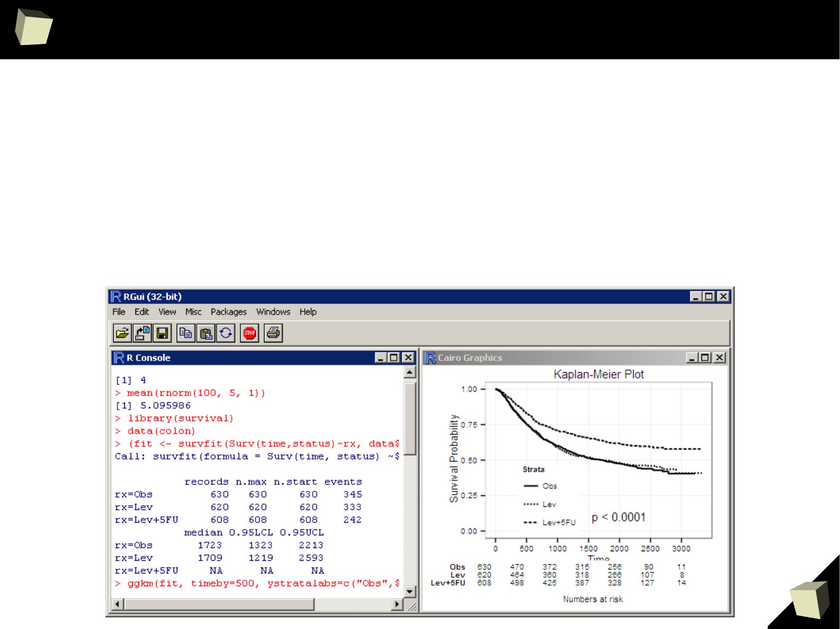Click the console horizontal scrollbar thumb

(x=219, y=604)
